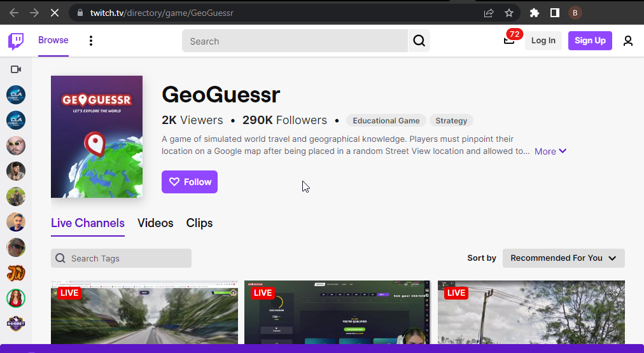
Task: Open the Chrome profile B avatar
Action: tap(575, 13)
